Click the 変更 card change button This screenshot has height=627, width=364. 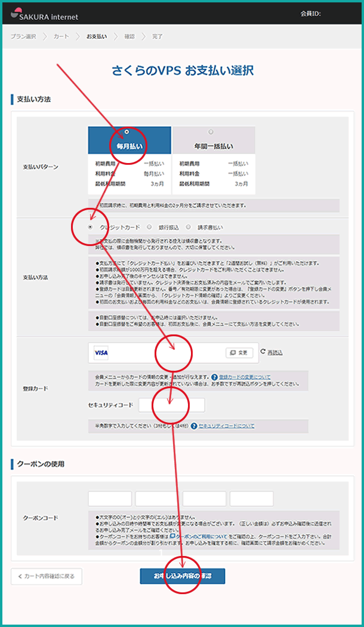(x=239, y=353)
